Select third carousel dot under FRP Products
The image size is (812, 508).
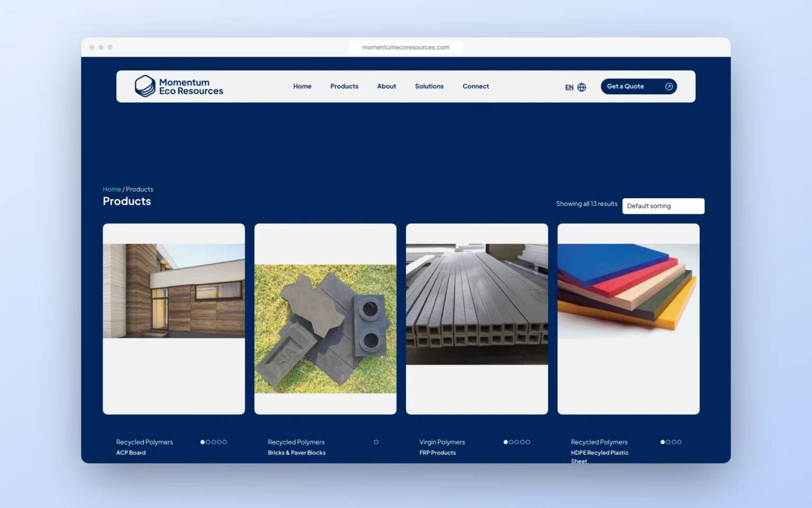point(516,442)
